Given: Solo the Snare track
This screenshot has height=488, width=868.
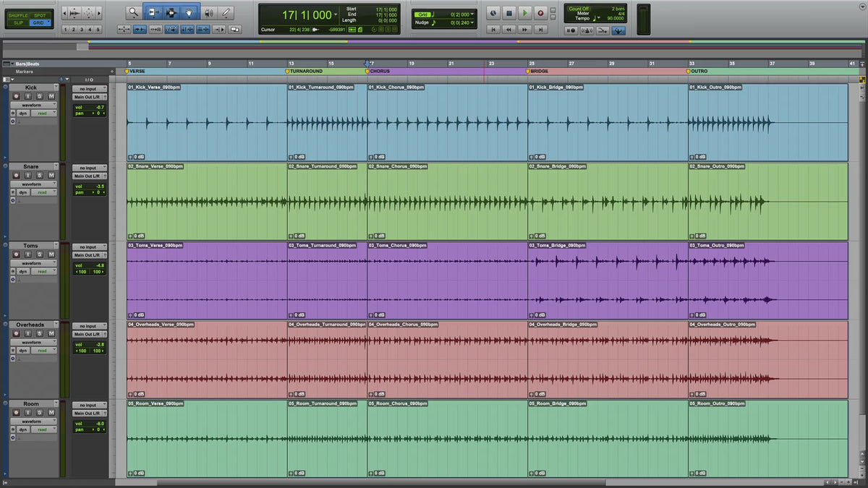Looking at the screenshot, I should 41,176.
